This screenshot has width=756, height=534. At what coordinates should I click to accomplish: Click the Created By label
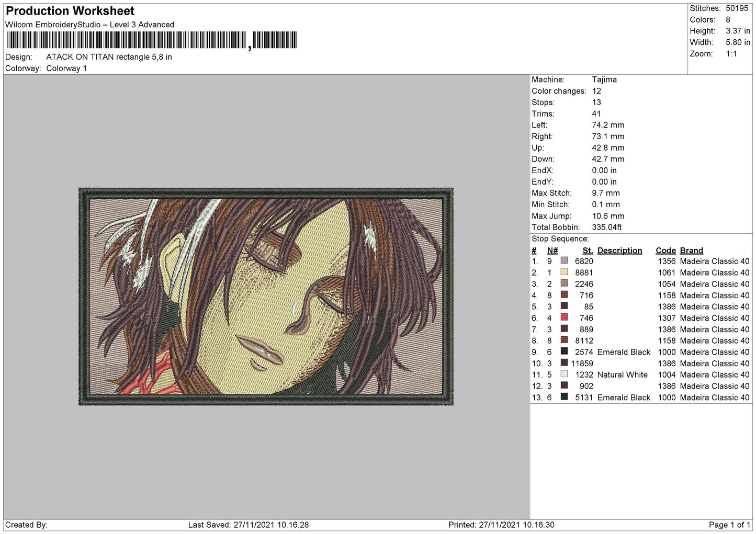26,525
